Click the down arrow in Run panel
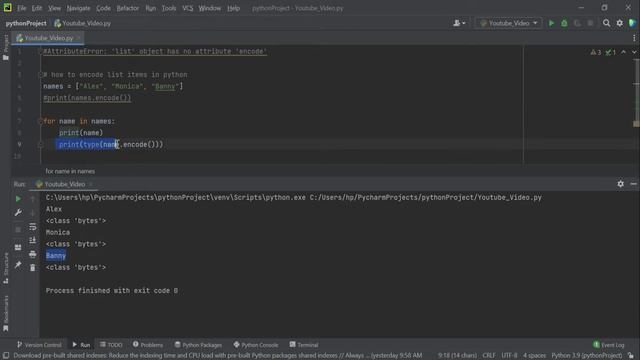 pos(33,213)
